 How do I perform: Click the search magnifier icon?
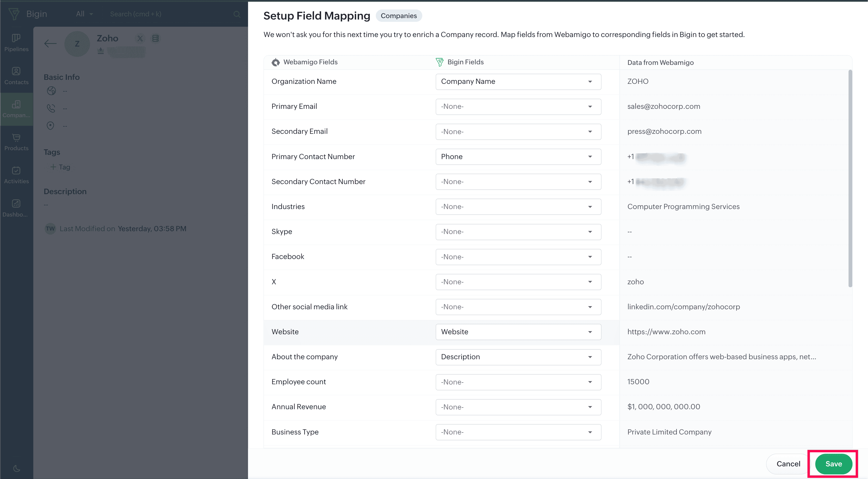(237, 14)
